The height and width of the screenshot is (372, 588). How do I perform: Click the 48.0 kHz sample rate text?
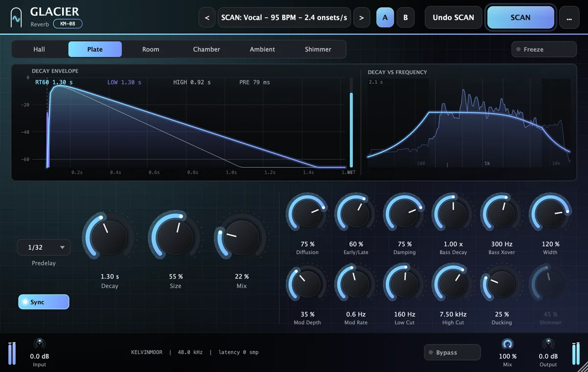point(191,352)
